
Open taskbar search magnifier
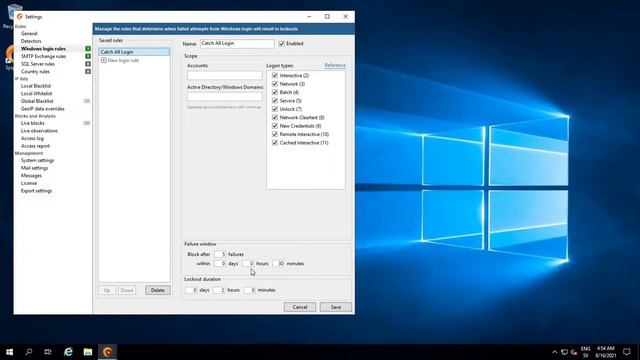coord(29,351)
